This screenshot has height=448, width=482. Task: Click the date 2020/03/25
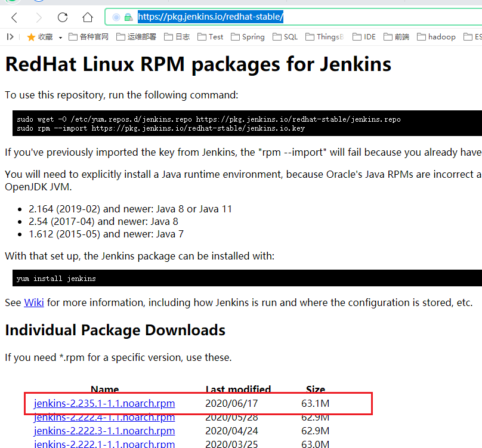click(x=231, y=444)
